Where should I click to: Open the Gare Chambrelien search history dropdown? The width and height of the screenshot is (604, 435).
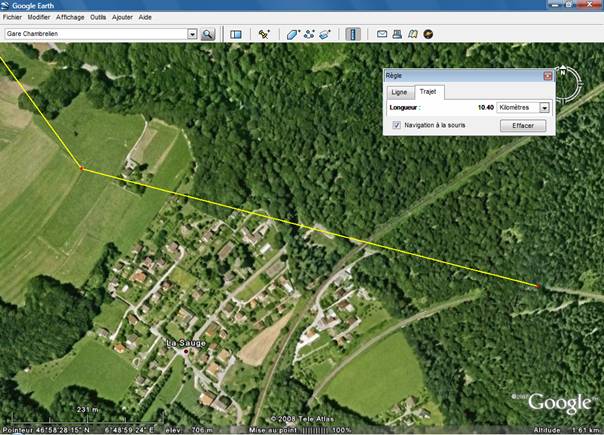pyautogui.click(x=192, y=34)
